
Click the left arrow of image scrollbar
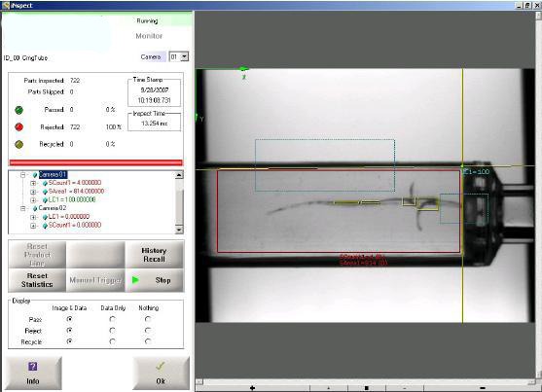[x=199, y=381]
